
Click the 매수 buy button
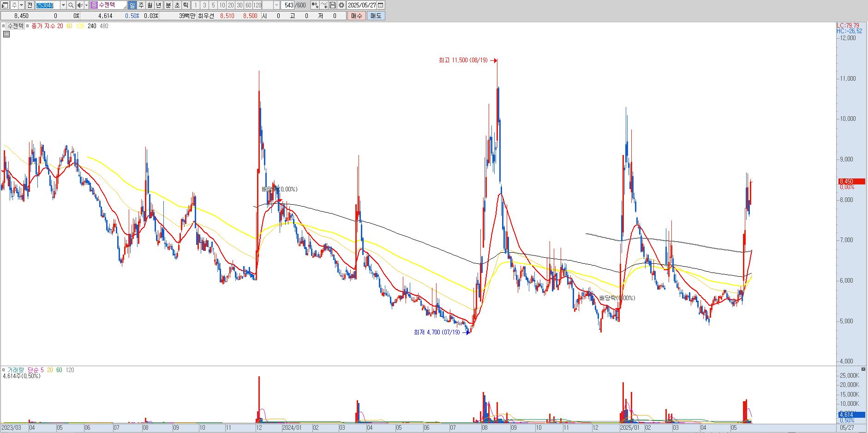click(x=357, y=16)
